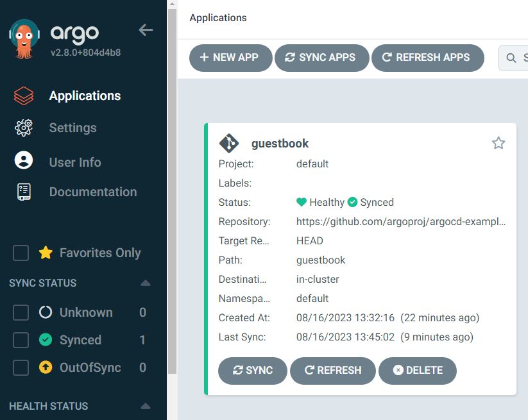The height and width of the screenshot is (420, 528).
Task: Click the Created At timestamp
Action: pyautogui.click(x=387, y=317)
